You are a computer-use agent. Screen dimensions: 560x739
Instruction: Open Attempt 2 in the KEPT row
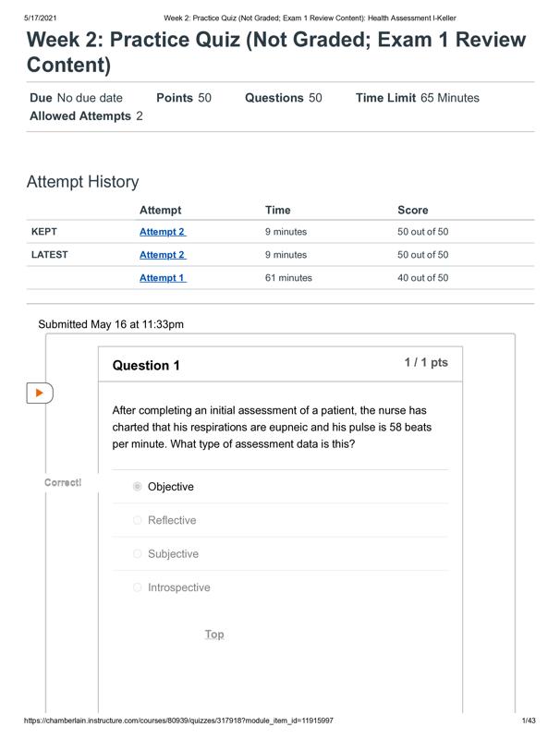162,232
